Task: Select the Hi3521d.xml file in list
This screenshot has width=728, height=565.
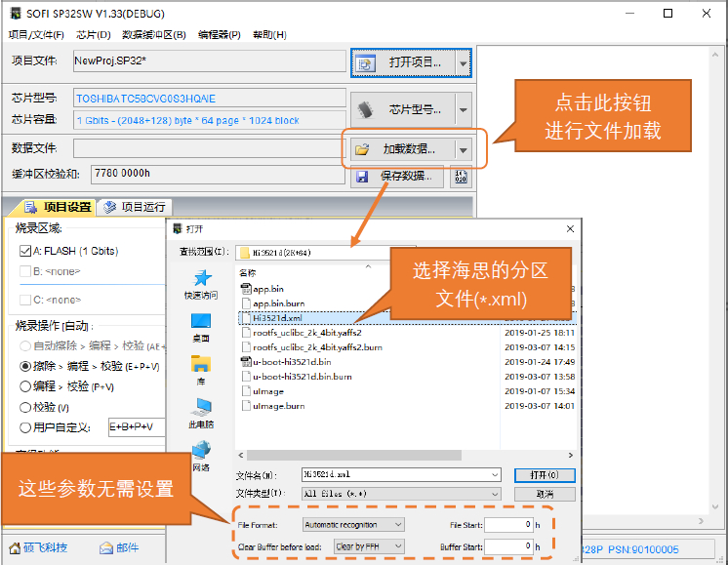Action: (277, 317)
